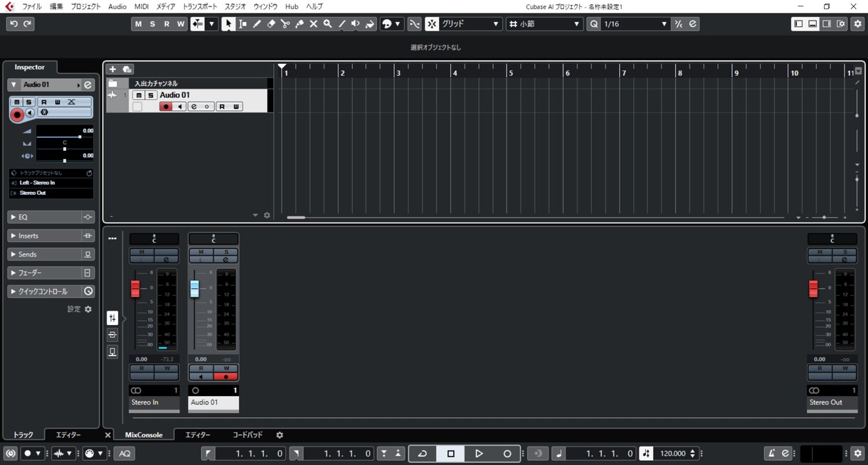The width and height of the screenshot is (868, 465).
Task: Open the track preset icon beside the plus button
Action: point(127,69)
